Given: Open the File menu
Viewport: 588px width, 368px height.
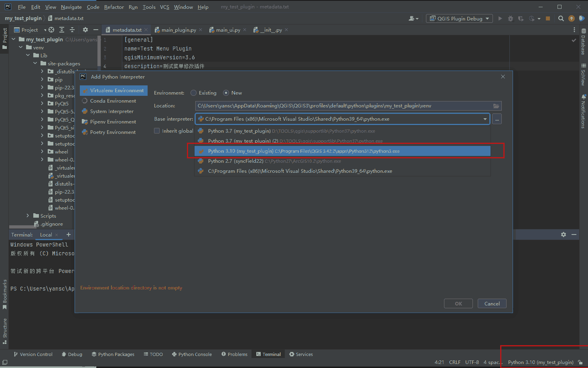Looking at the screenshot, I should click(22, 7).
